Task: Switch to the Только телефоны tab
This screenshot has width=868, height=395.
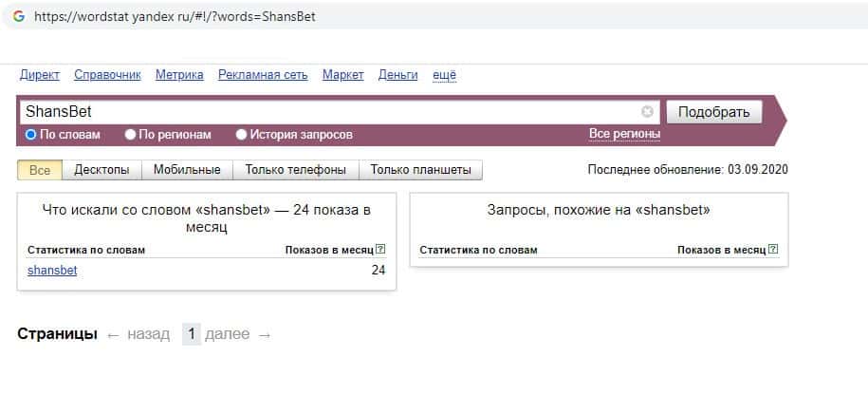Action: [x=296, y=170]
